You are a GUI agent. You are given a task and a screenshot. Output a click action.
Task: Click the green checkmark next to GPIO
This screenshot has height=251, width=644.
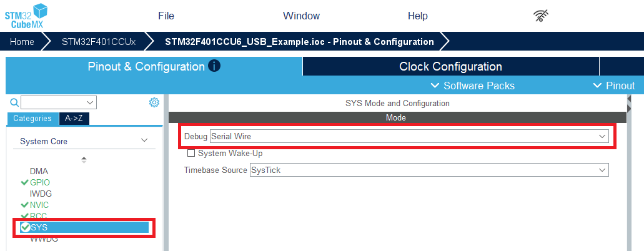click(x=24, y=182)
